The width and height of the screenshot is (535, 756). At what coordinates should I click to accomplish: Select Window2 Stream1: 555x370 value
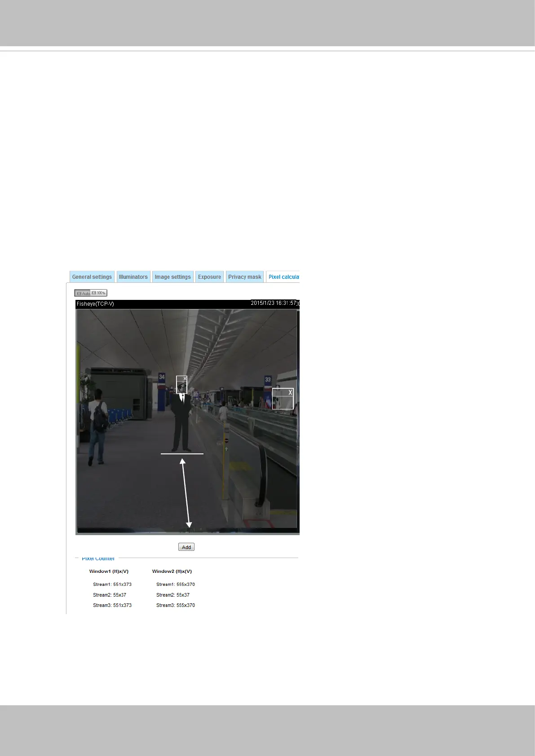coord(176,585)
